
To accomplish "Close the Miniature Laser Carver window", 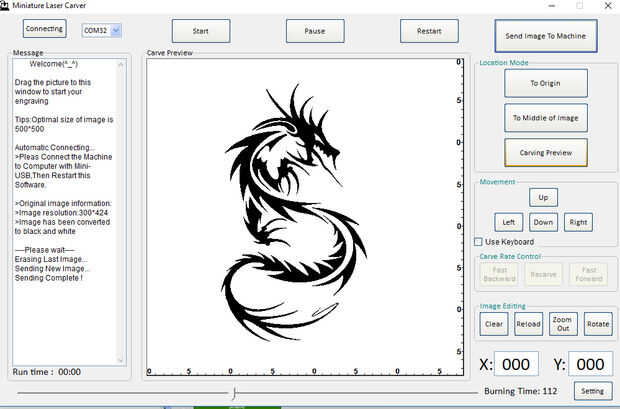I will tap(608, 6).
